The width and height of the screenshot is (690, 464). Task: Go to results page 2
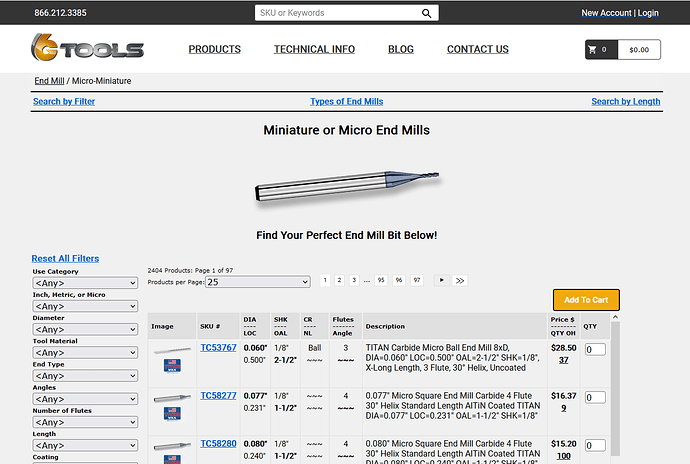coord(339,280)
